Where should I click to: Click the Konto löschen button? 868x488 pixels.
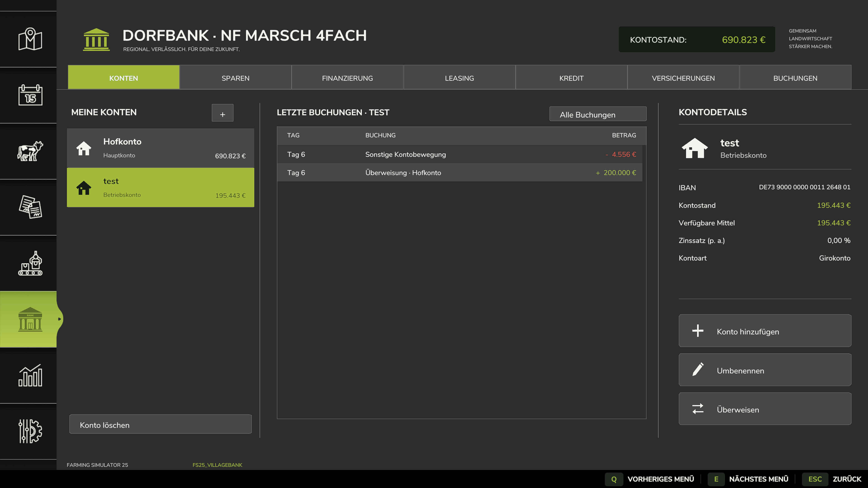(x=160, y=424)
